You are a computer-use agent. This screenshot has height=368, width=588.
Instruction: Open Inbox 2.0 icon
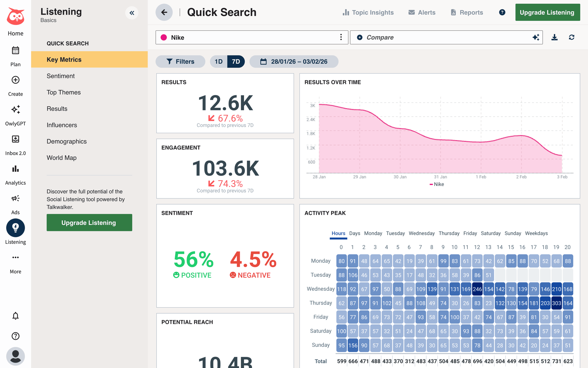15,139
